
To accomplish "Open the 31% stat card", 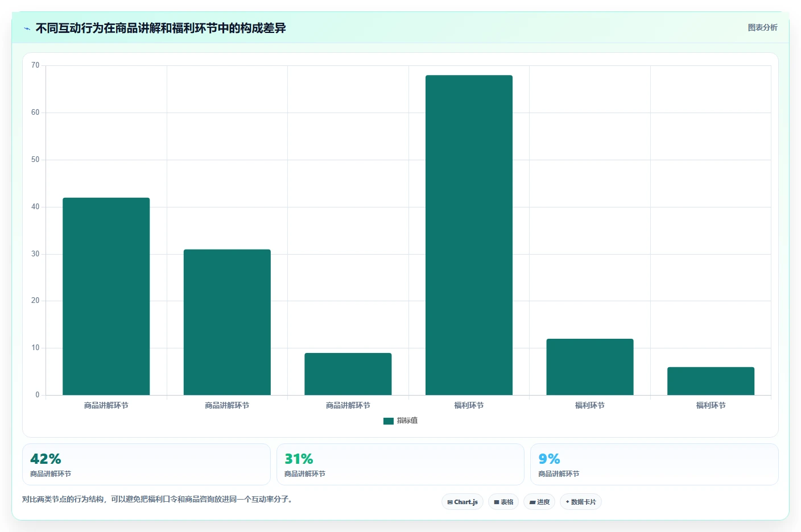I will (400, 464).
